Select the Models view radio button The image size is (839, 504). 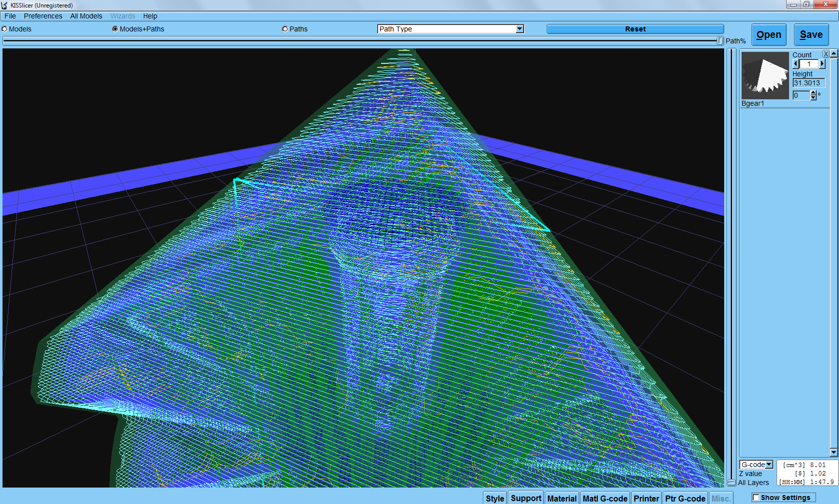tap(4, 29)
